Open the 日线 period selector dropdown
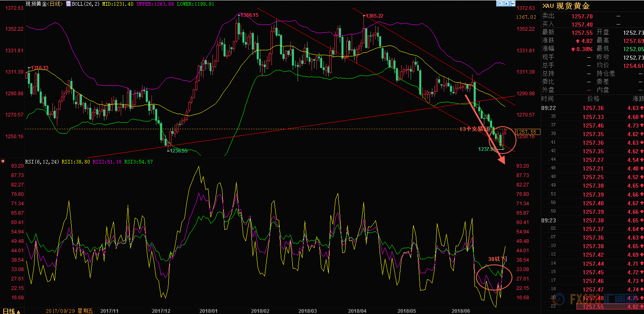Image resolution: width=644 pixels, height=314 pixels. 11,311
